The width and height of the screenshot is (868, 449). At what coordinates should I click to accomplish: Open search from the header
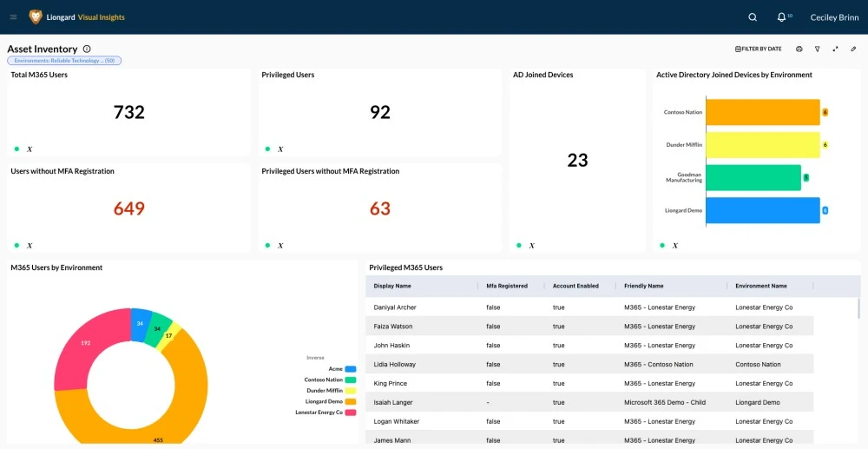pos(753,17)
